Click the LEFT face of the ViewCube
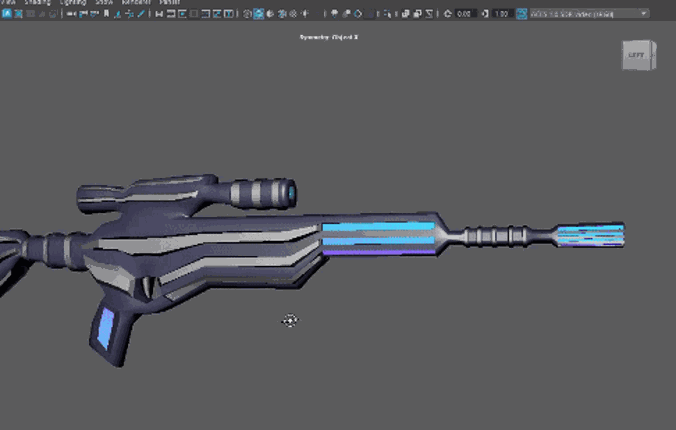 click(x=636, y=56)
